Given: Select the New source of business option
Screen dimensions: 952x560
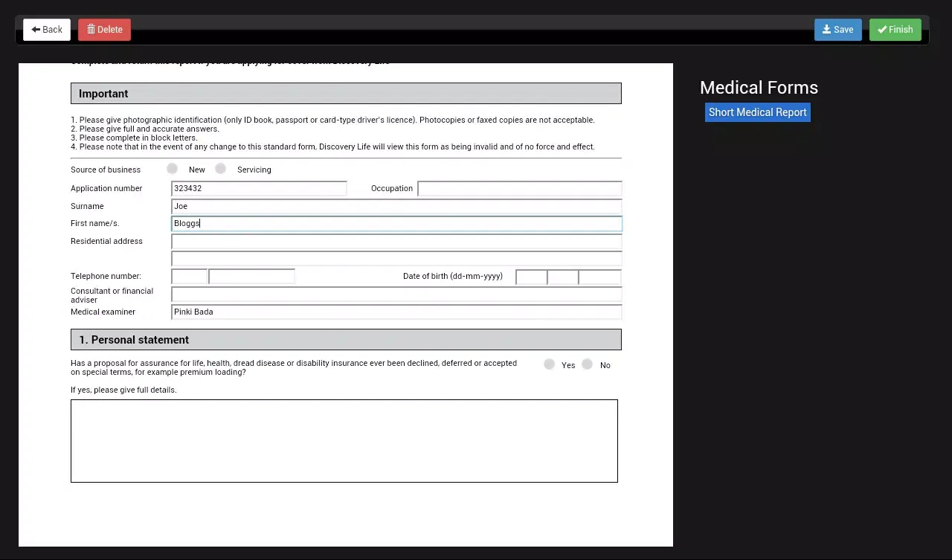Looking at the screenshot, I should (x=172, y=168).
